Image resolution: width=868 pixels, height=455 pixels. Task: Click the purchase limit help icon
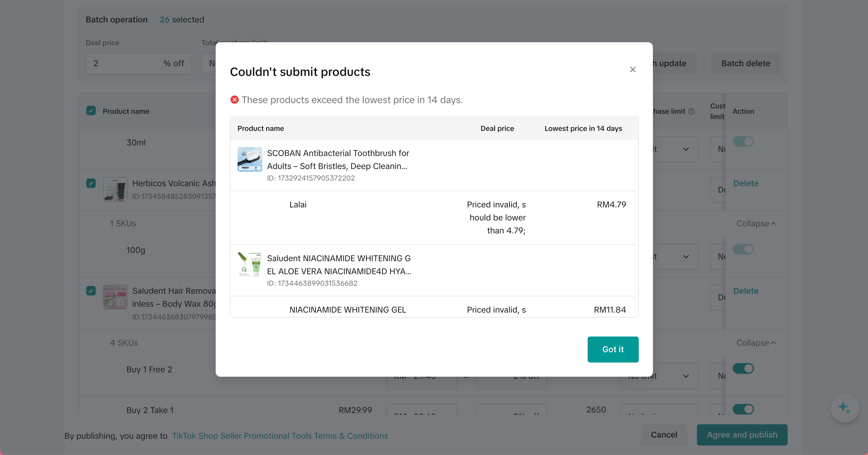tap(691, 111)
